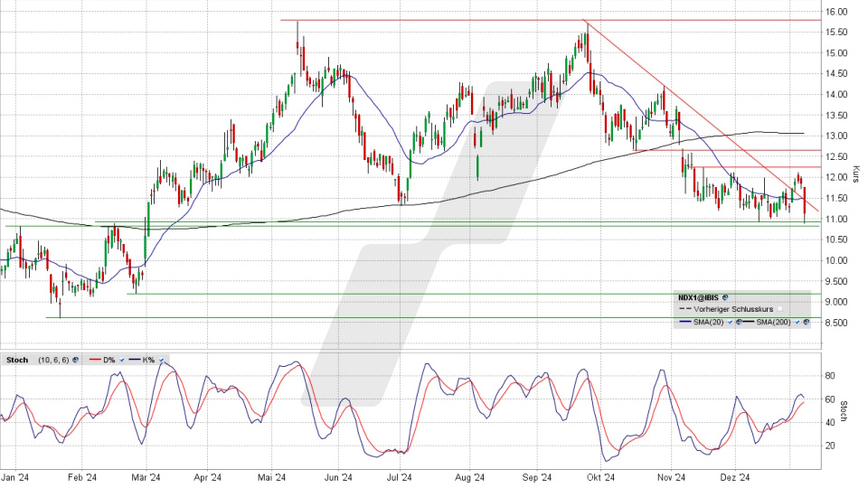Click the SMA(20) legend label
This screenshot has width=868, height=488.
tap(709, 322)
